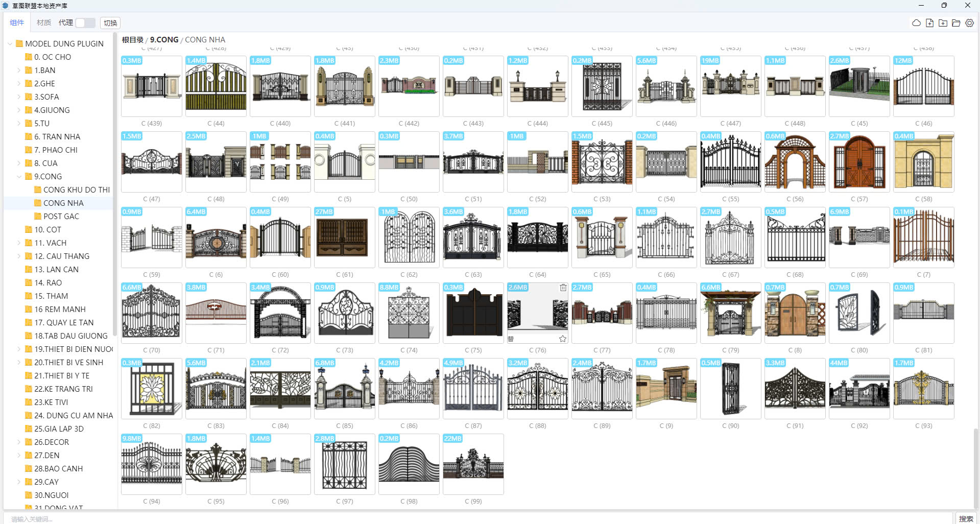This screenshot has width=980, height=524.
Task: Open the folder browse icon in toolbar
Action: (956, 23)
